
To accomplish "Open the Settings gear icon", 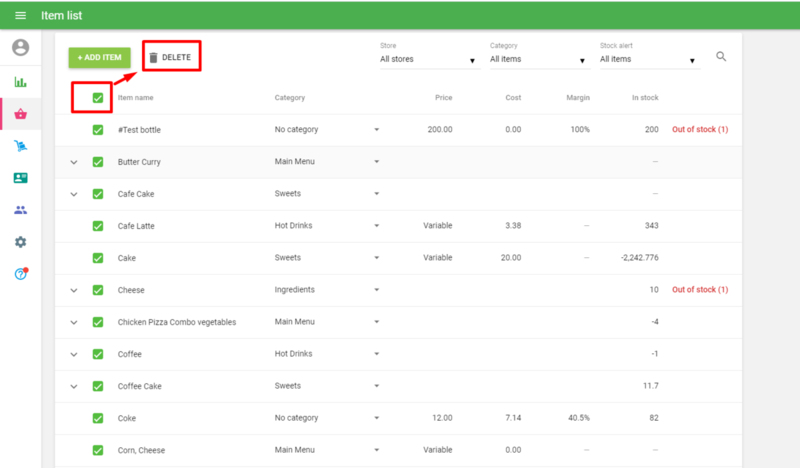I will click(20, 242).
